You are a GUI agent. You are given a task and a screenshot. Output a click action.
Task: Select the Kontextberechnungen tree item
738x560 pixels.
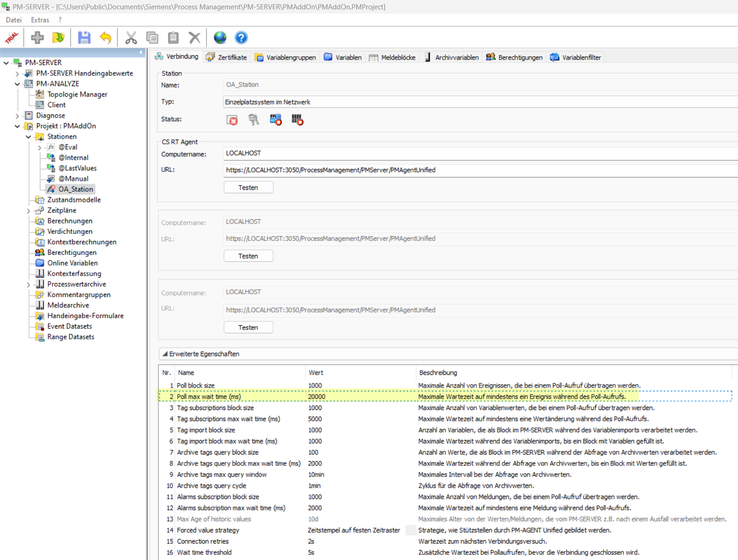[x=82, y=242]
